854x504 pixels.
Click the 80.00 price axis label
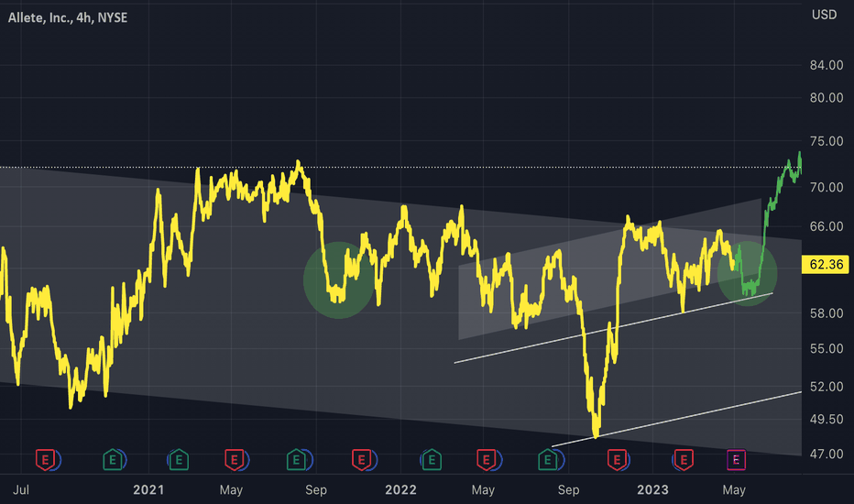click(x=827, y=98)
